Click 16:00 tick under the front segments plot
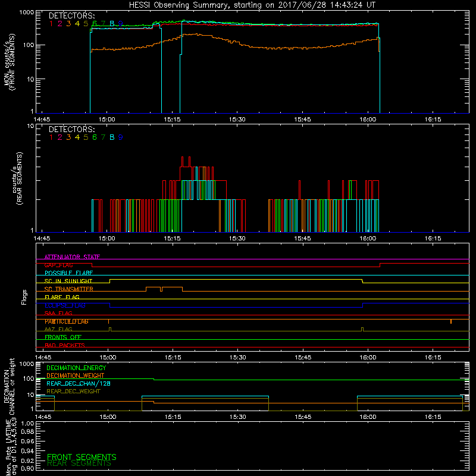 368,120
